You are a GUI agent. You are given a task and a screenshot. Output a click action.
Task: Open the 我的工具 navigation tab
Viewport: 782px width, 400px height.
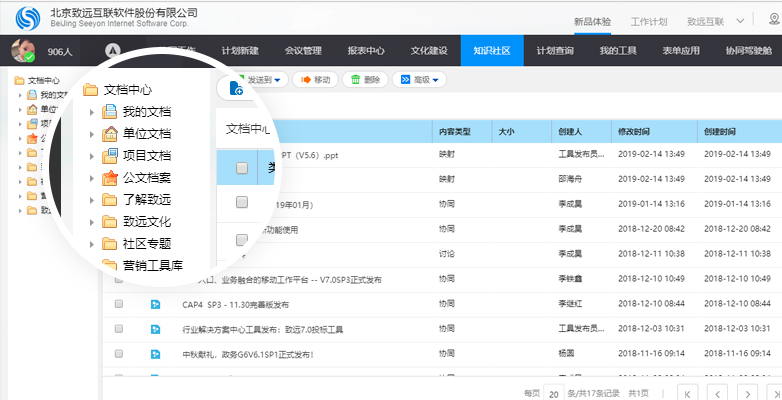click(x=618, y=51)
